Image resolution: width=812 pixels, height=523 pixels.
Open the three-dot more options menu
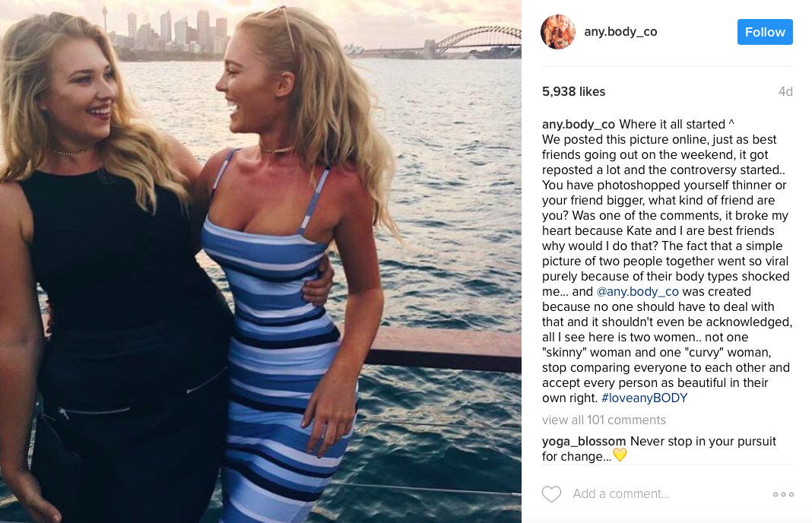click(x=783, y=495)
